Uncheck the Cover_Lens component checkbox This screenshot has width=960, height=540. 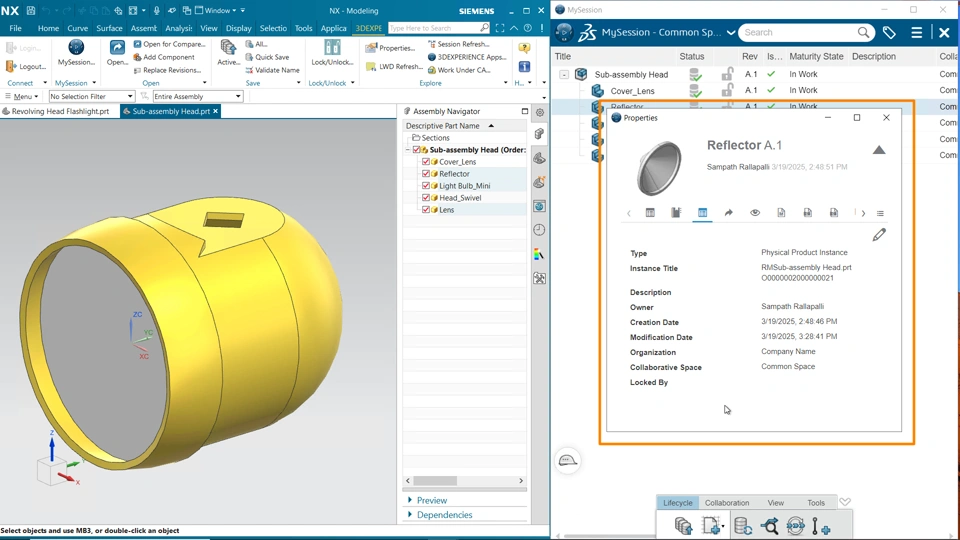coord(426,162)
